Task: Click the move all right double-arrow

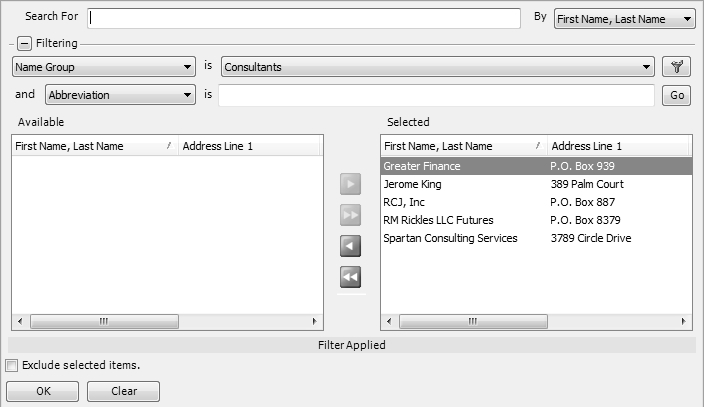Action: point(350,215)
